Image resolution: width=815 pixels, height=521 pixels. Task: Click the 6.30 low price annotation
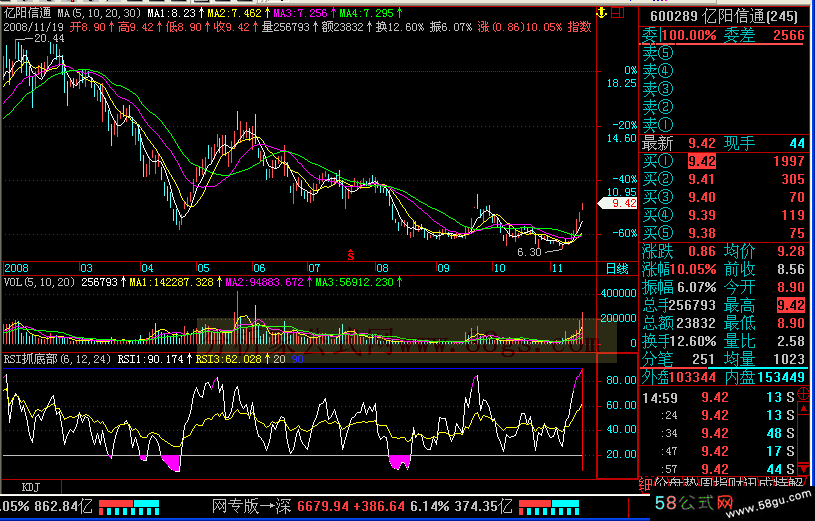tap(530, 252)
